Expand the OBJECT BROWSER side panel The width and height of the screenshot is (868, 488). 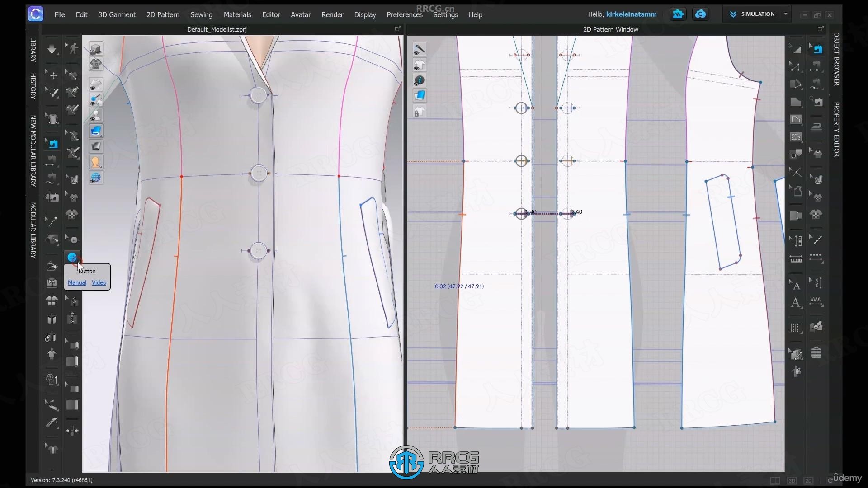coord(837,59)
